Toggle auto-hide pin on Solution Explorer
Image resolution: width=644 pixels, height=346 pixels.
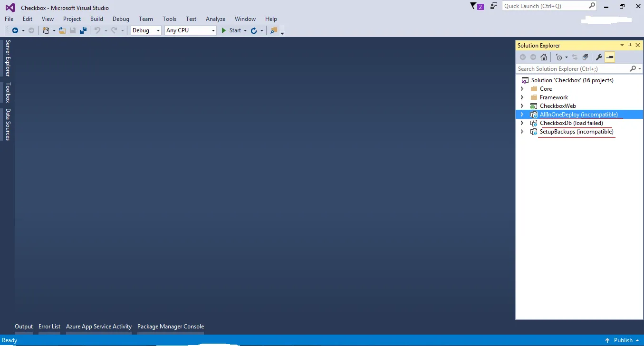(630, 45)
